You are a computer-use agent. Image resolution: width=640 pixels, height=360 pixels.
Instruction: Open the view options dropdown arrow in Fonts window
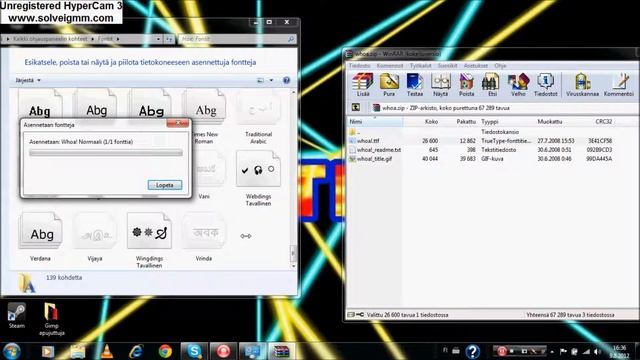(271, 80)
